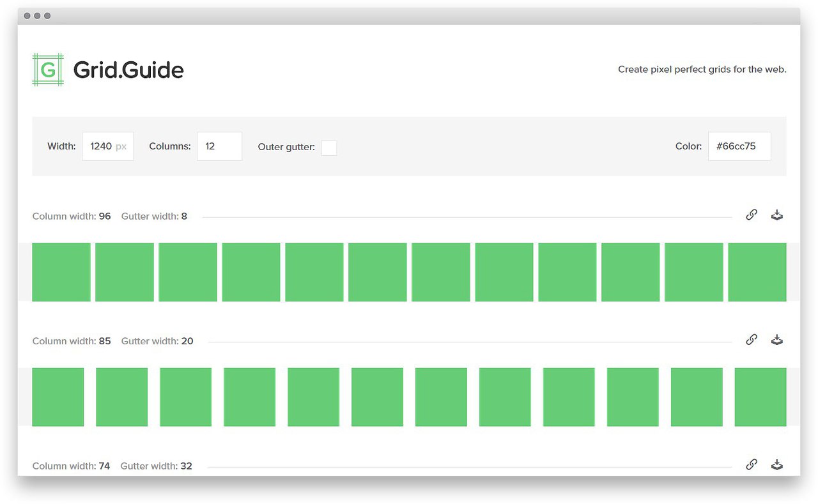Click the Grid.Guide title text
Image resolution: width=818 pixels, height=504 pixels.
(128, 70)
